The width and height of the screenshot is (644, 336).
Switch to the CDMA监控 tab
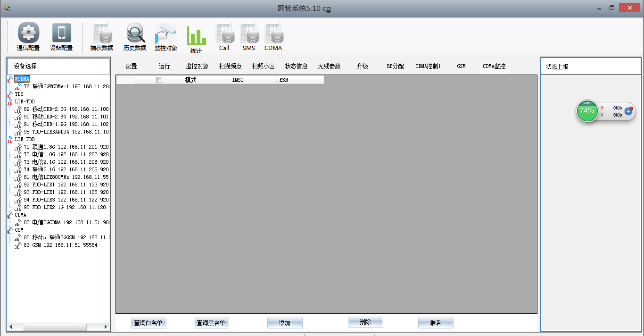click(494, 66)
